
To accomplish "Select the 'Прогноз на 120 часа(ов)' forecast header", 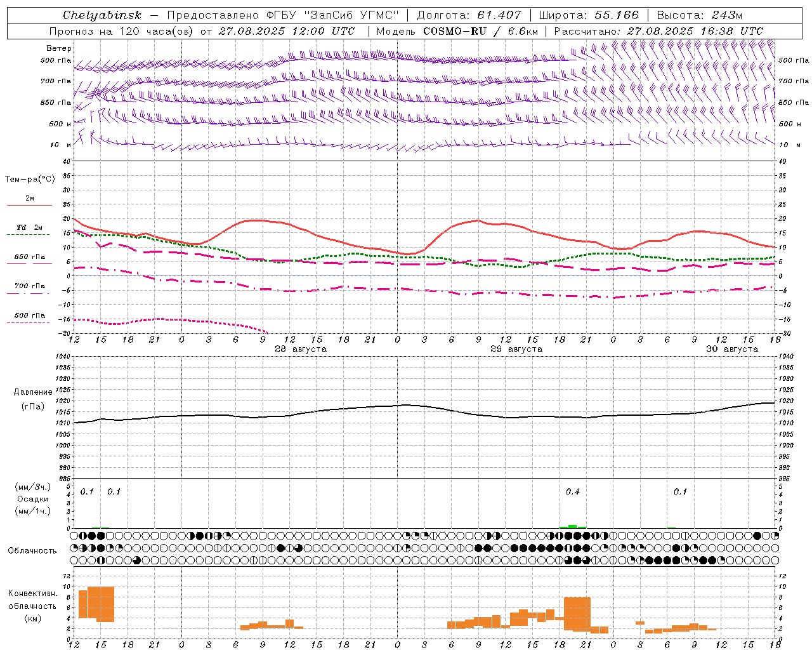I will click(122, 31).
